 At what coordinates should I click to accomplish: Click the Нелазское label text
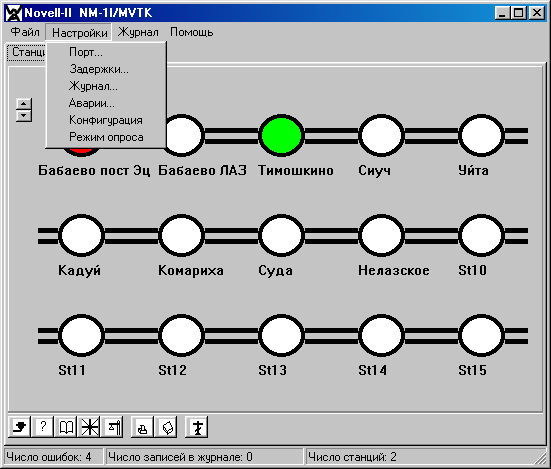[x=394, y=271]
